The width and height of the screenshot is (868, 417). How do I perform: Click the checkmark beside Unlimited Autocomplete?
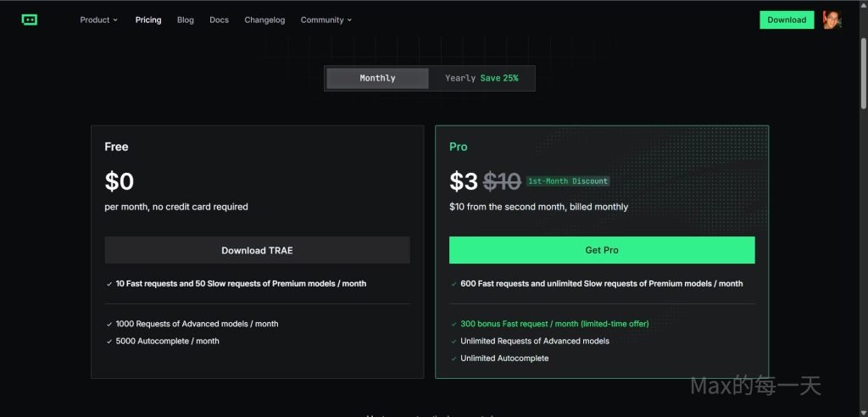pyautogui.click(x=454, y=359)
